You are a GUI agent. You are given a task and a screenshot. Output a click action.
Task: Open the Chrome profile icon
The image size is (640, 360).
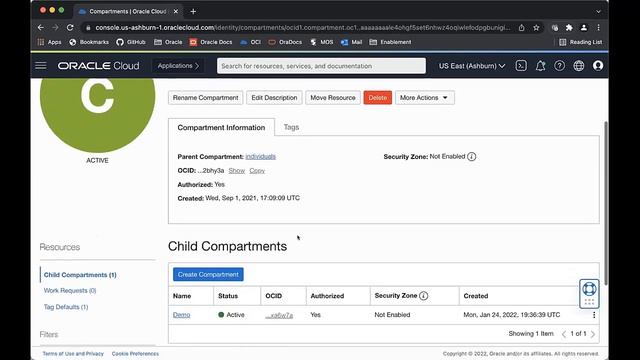tap(584, 27)
